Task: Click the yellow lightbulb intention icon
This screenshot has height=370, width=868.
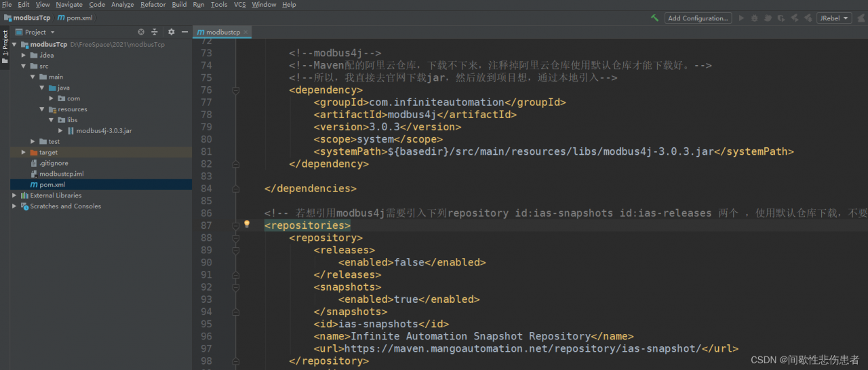Action: tap(247, 224)
